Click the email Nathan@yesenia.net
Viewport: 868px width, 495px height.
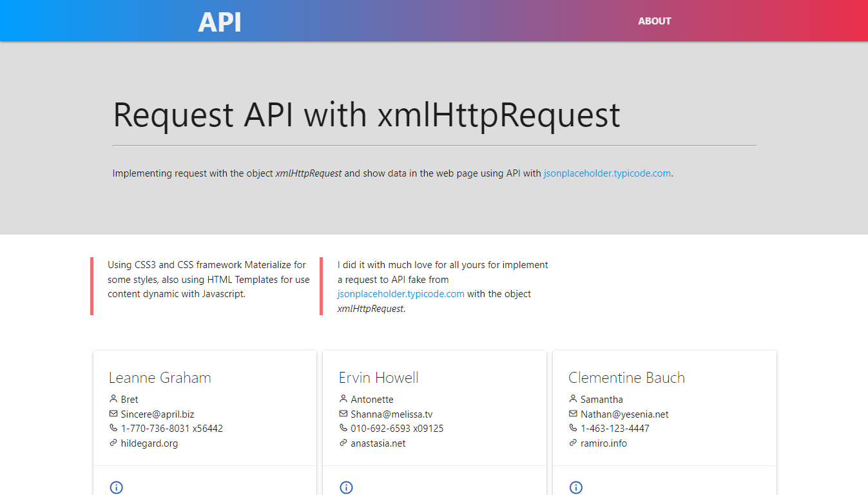point(624,414)
